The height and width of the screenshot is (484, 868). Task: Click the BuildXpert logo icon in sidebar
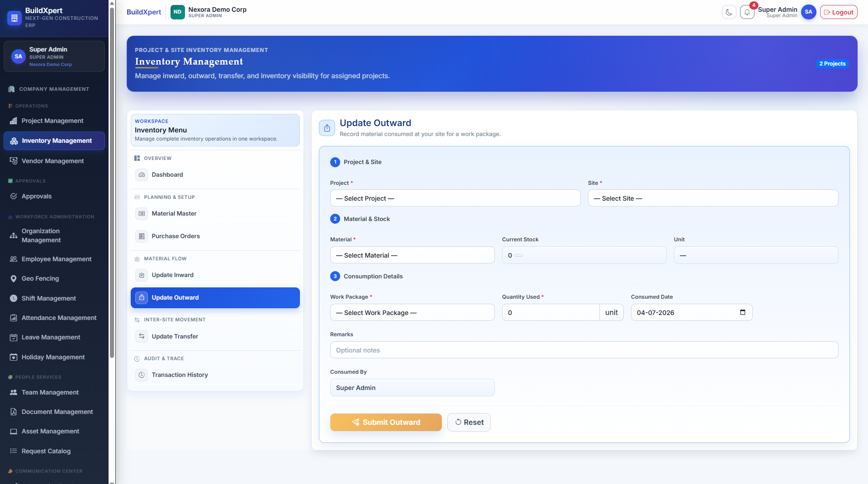(14, 18)
